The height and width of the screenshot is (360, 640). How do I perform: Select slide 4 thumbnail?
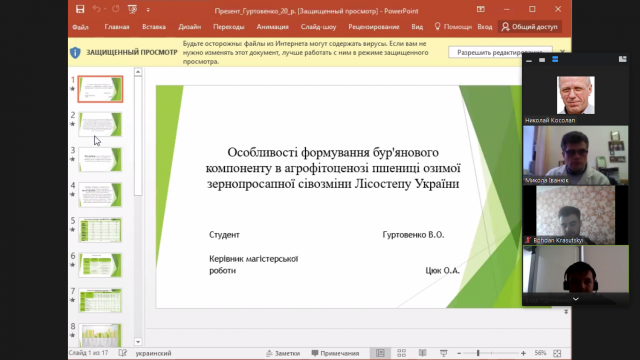pos(100,194)
